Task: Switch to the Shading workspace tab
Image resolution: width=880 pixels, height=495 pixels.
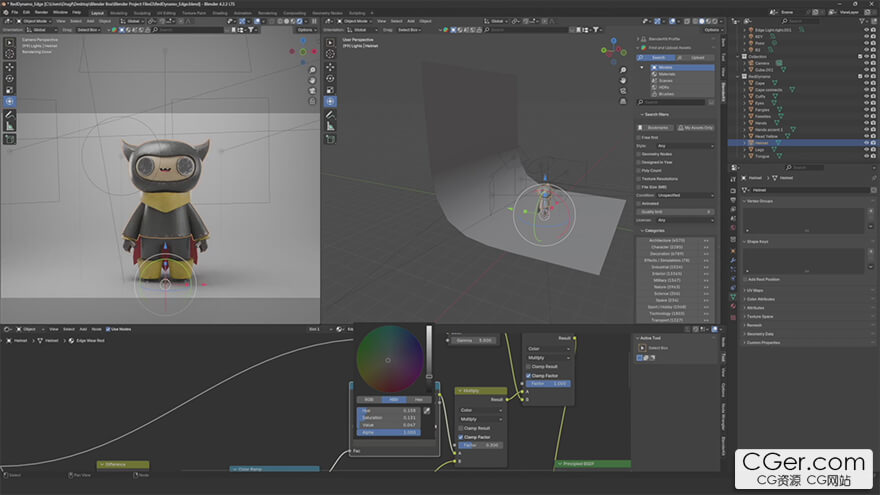Action: [x=220, y=13]
